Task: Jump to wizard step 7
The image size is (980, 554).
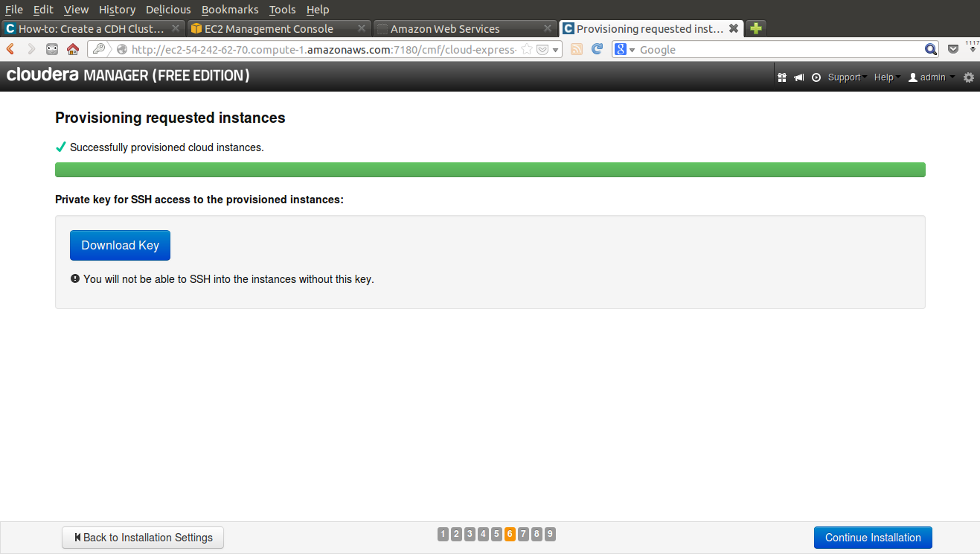Action: coord(523,534)
